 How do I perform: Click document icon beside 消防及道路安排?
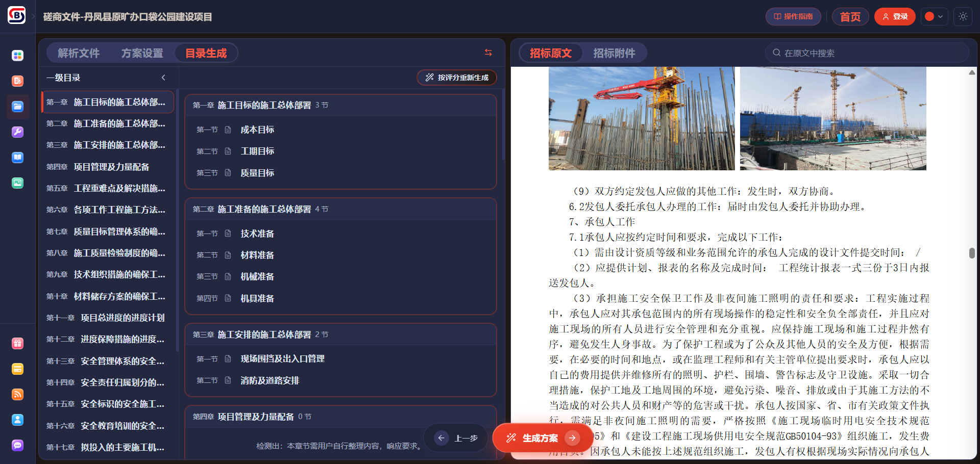pyautogui.click(x=228, y=380)
